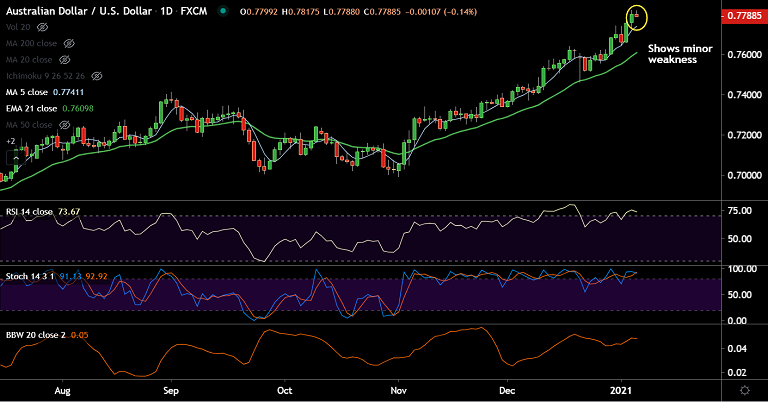Click the H0.78175 high value

coord(301,11)
